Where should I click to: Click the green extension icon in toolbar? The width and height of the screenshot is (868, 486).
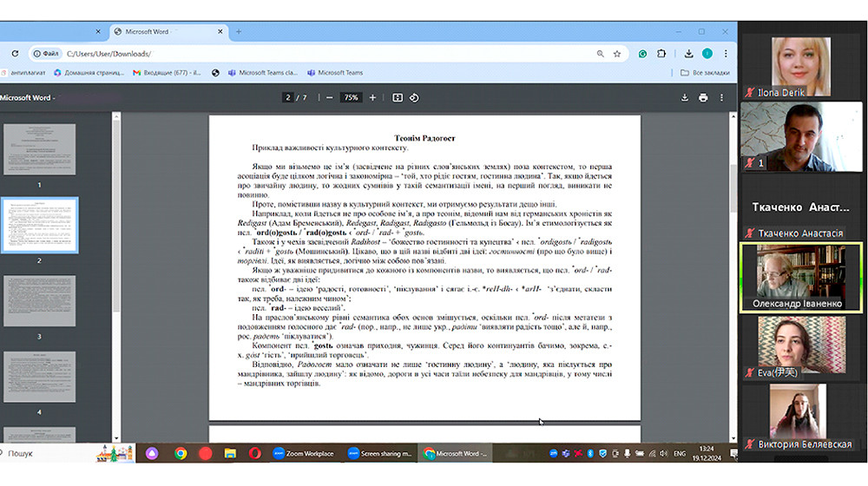tap(642, 54)
